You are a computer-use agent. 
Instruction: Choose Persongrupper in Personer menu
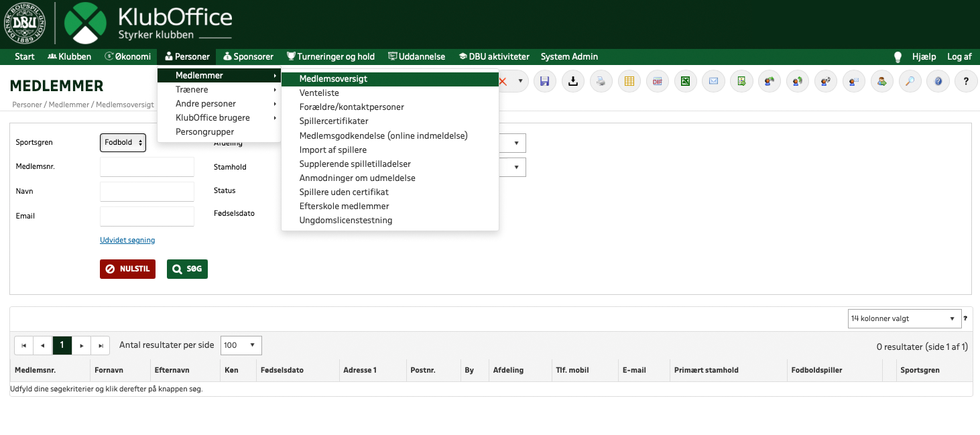pos(219,132)
